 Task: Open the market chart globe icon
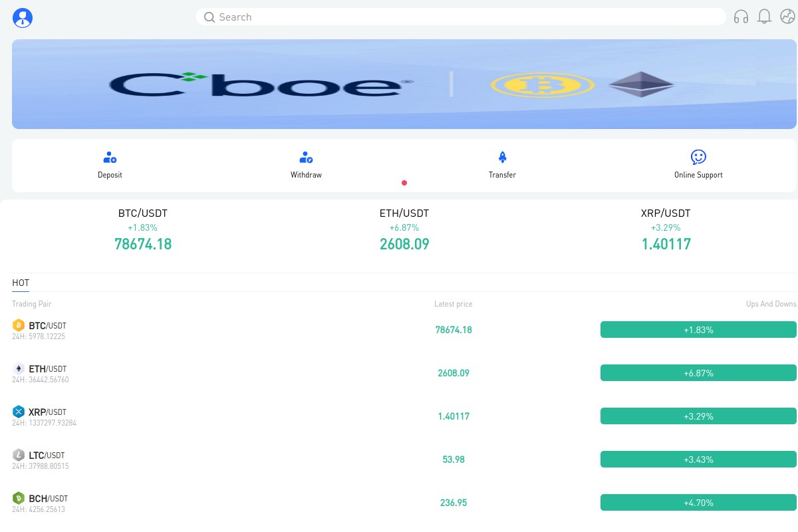[x=787, y=17]
